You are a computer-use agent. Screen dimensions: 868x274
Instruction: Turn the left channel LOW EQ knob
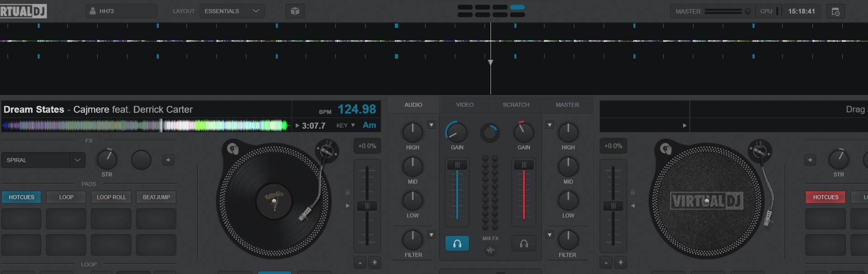click(x=412, y=201)
